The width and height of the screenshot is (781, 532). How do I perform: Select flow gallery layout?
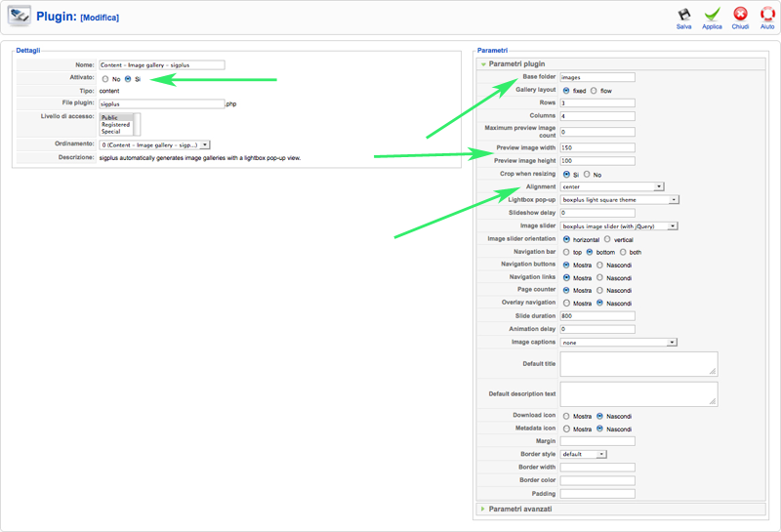tap(594, 91)
